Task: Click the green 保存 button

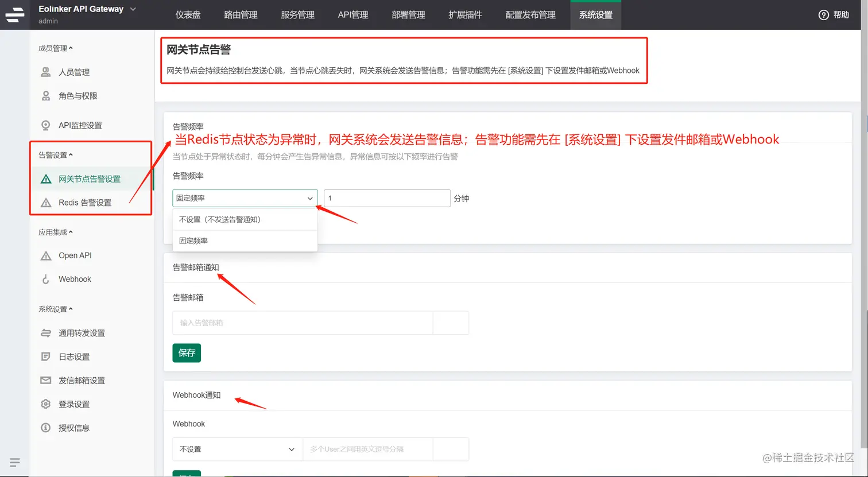Action: 186,352
